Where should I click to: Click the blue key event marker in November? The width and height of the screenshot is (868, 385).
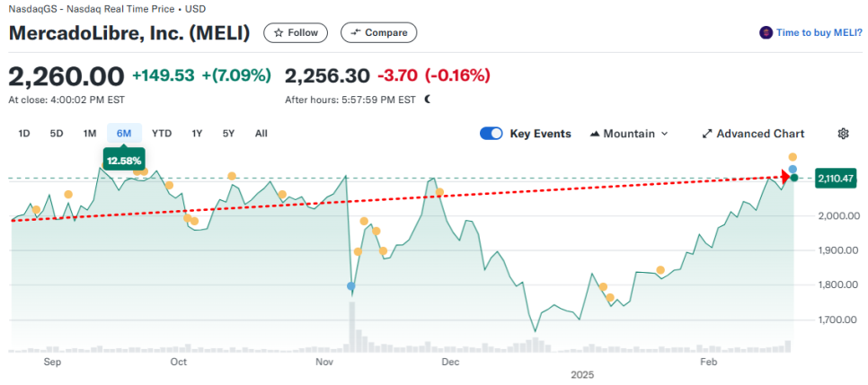(x=351, y=286)
